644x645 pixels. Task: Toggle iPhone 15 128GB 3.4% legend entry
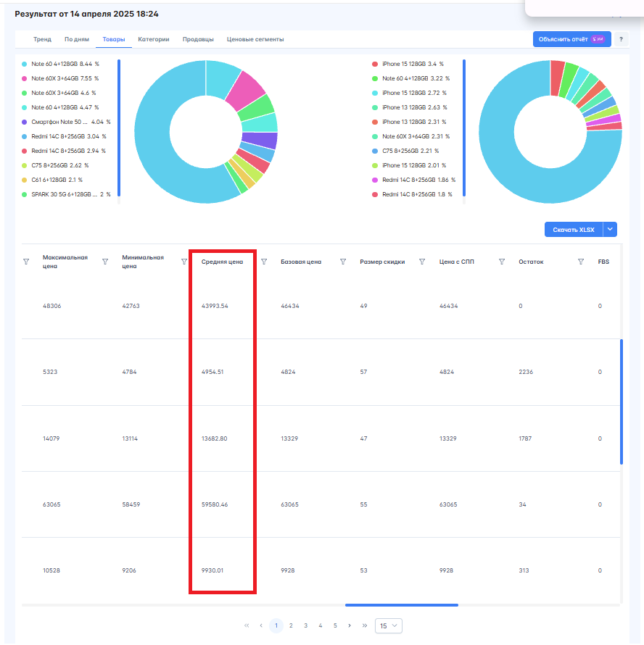(408, 64)
